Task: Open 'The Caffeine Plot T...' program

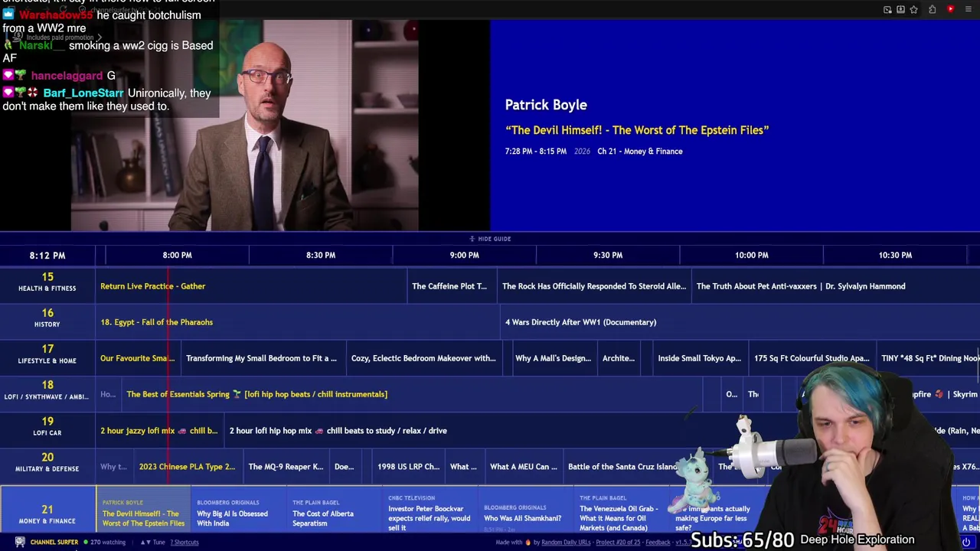Action: tap(452, 286)
